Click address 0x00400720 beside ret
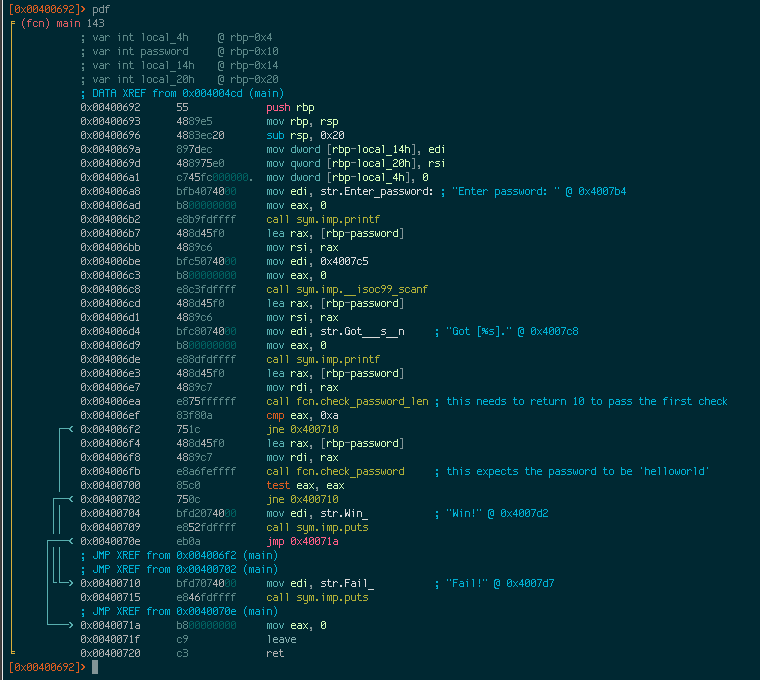This screenshot has width=760, height=680. point(111,654)
